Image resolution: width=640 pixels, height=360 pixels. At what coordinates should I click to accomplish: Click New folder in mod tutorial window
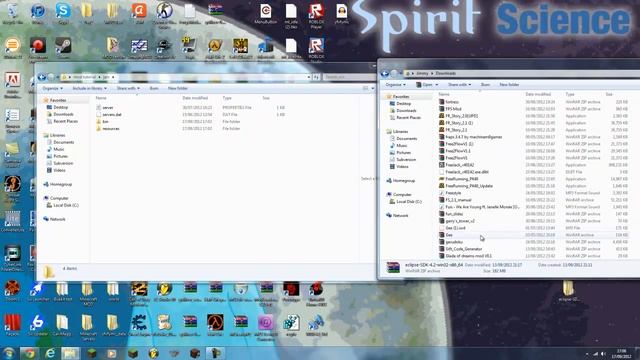pos(178,88)
